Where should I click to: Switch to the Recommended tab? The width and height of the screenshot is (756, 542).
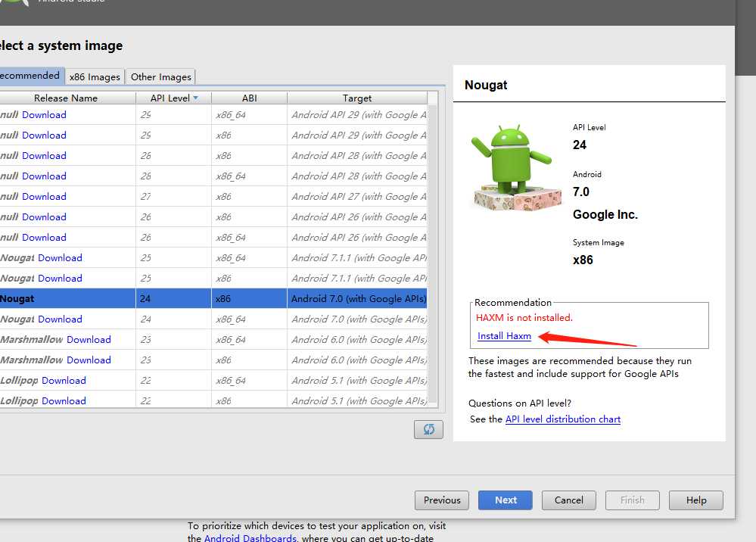pos(30,76)
